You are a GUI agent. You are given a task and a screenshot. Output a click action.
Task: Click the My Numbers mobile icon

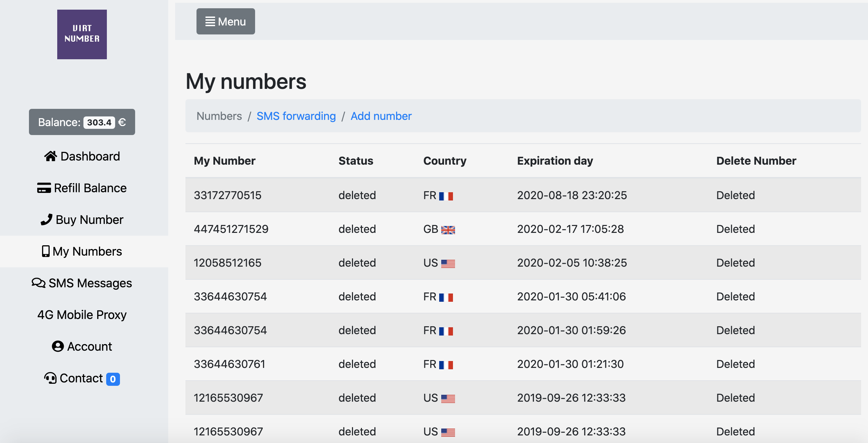pos(46,251)
